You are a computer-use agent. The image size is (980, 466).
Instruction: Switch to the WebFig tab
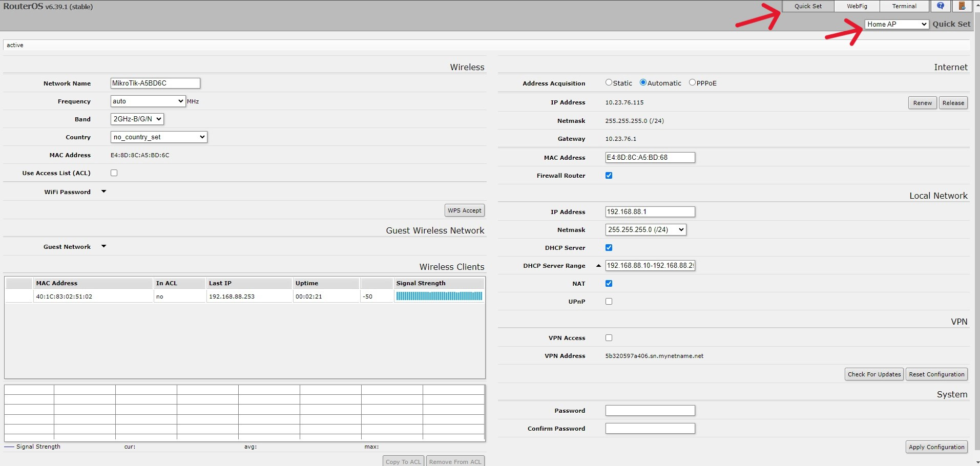[x=857, y=6]
